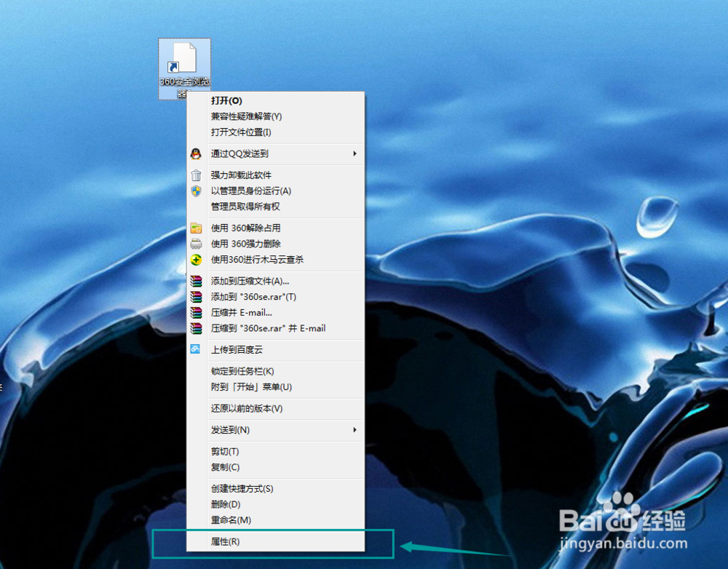Choose 属性 at the bottom of the menu
Viewport: 728px width, 569px height.
coord(226,541)
